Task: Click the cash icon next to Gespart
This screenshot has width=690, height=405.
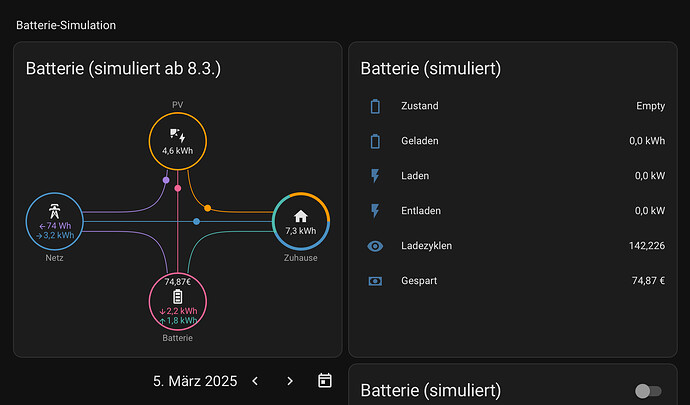Action: point(375,281)
